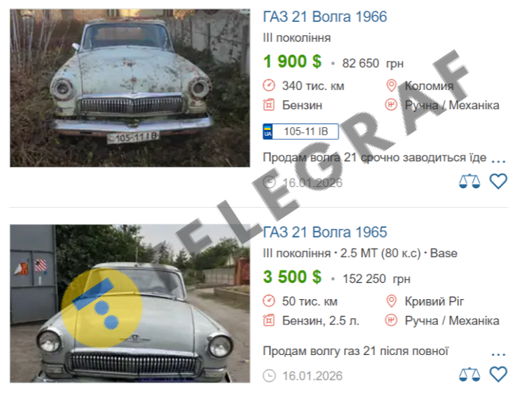The width and height of the screenshot is (532, 399).
Task: Click the Кривий Ріг location pin icon
Action: (x=392, y=301)
